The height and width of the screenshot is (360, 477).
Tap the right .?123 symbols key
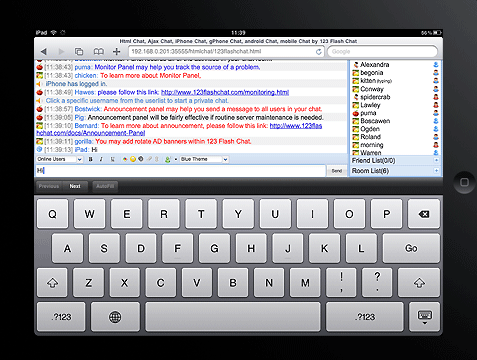[365, 317]
